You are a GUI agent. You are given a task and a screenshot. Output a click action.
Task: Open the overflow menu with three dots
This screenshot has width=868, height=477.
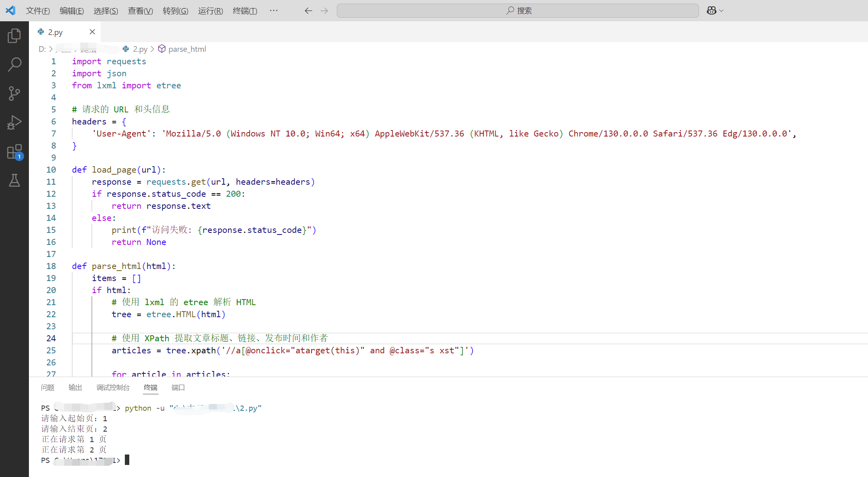(274, 11)
